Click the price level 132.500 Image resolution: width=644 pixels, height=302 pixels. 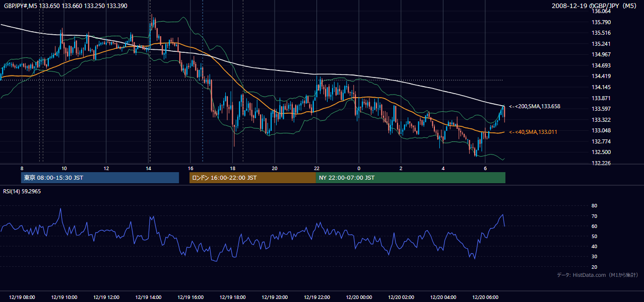601,152
